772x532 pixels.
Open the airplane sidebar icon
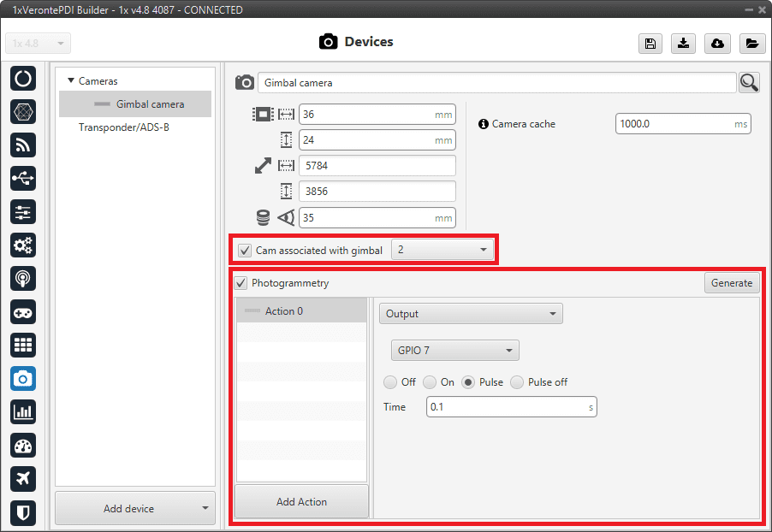(23, 479)
